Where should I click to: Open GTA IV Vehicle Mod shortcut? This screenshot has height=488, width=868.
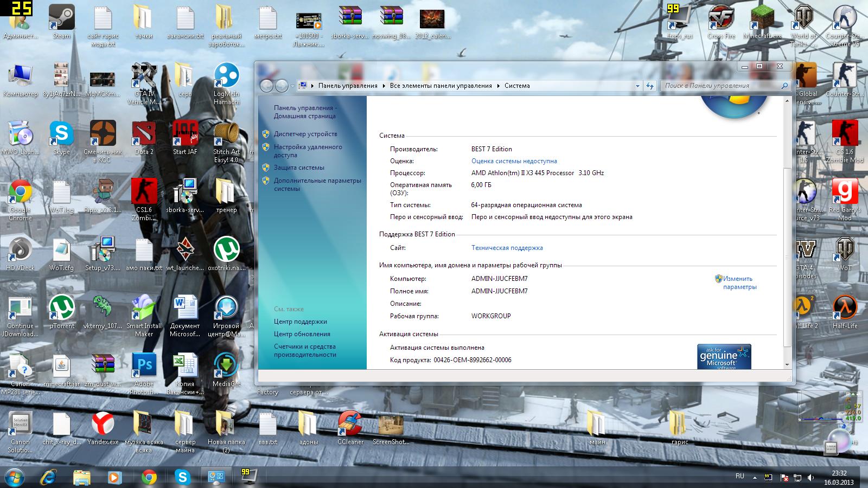144,84
